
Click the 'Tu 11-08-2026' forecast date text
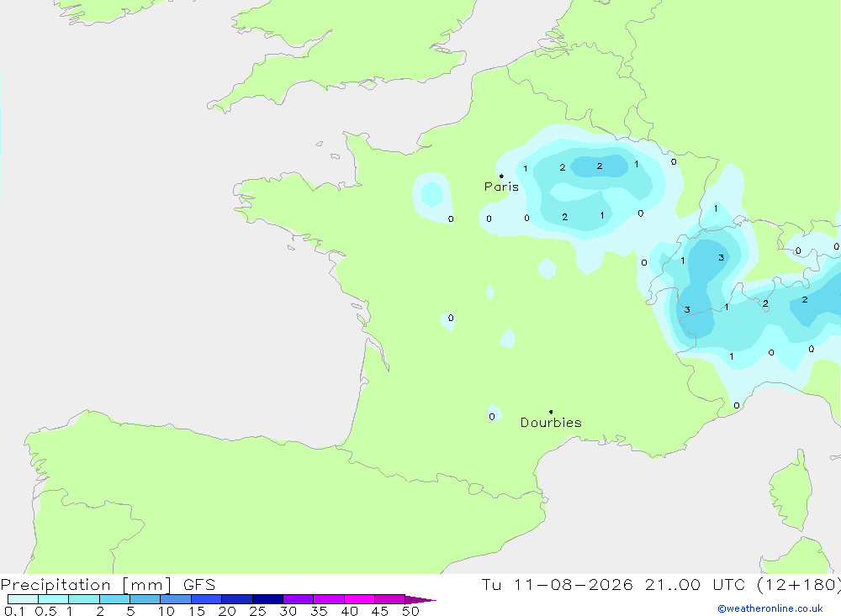click(x=557, y=585)
